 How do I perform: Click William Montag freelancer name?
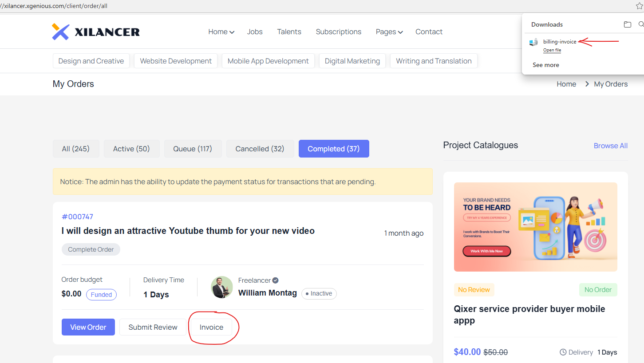pyautogui.click(x=268, y=293)
